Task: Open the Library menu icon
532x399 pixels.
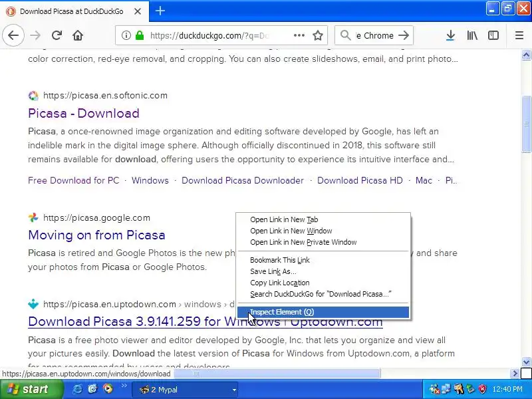Action: tap(472, 35)
